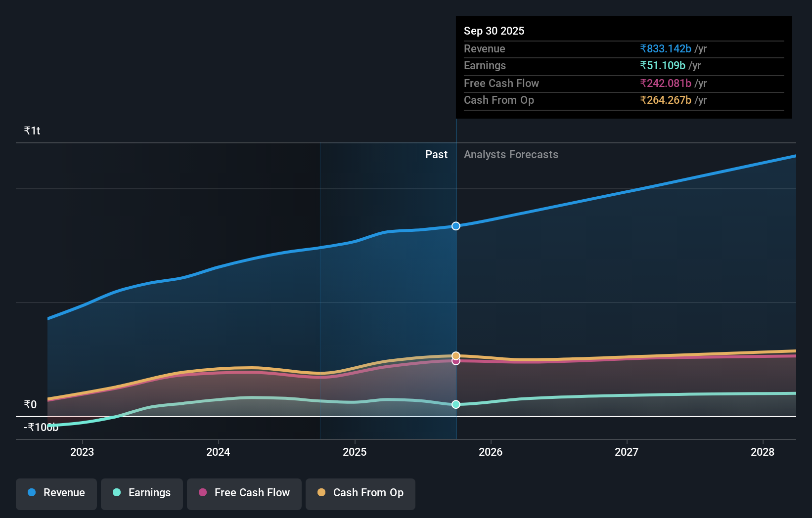Viewport: 812px width, 518px height.
Task: Click the pink Free Cash Flow marker
Action: tap(455, 362)
